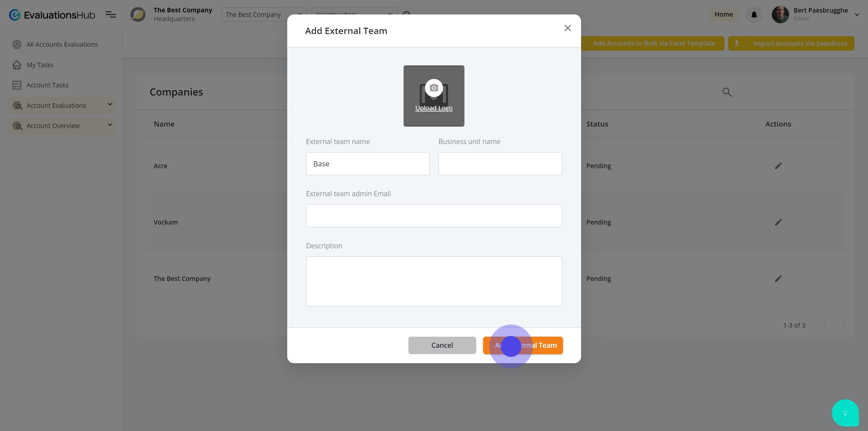Click the External team admin Email field

point(434,216)
